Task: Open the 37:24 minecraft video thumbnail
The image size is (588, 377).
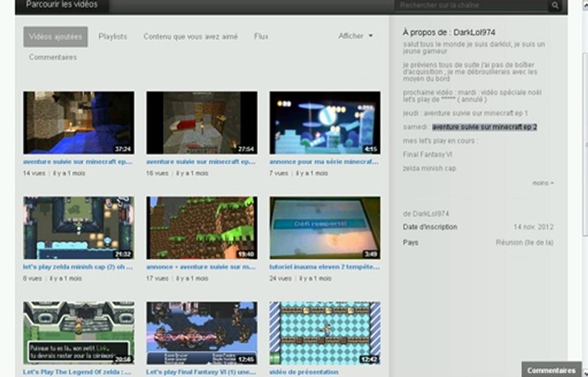Action: [79, 123]
